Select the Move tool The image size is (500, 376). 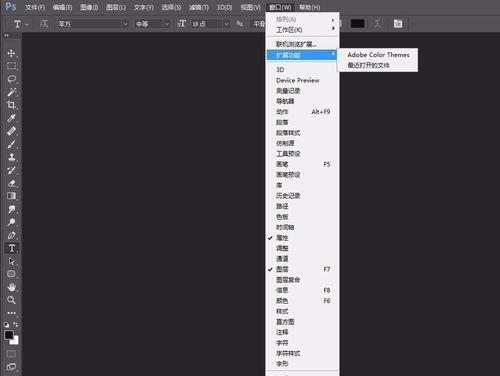click(x=11, y=53)
